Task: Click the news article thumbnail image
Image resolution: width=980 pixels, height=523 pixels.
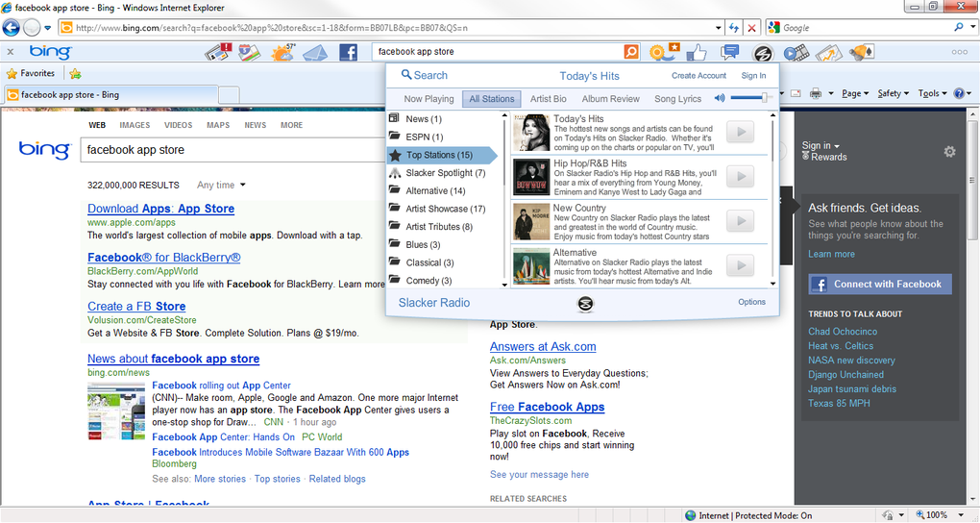Action: click(116, 411)
